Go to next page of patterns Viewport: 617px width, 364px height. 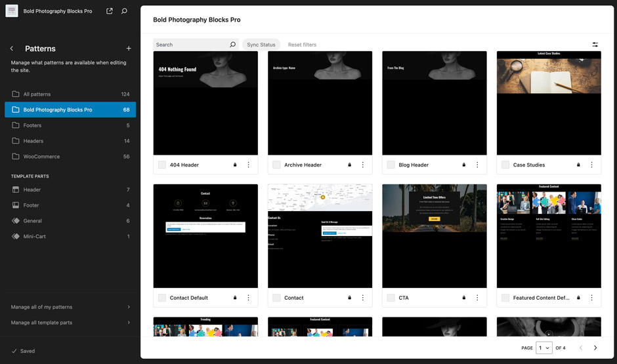point(595,348)
